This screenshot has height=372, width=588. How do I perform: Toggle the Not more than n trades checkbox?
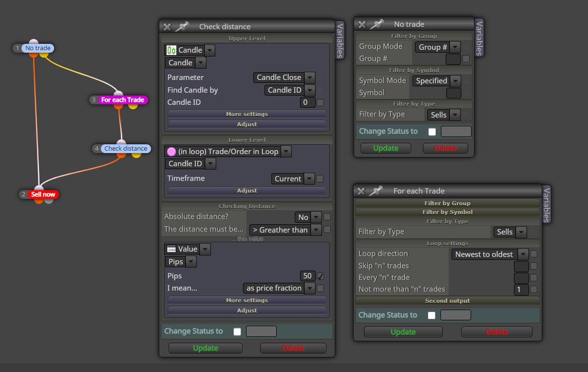coord(534,290)
